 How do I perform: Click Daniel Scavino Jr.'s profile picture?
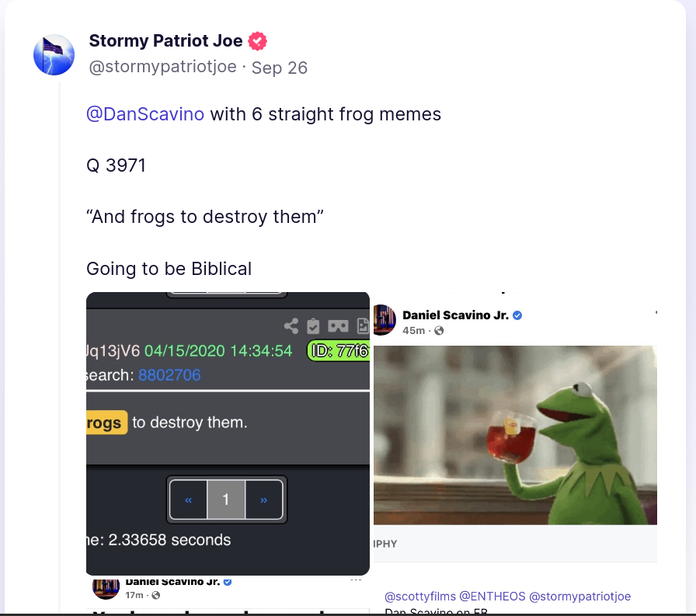coord(384,319)
